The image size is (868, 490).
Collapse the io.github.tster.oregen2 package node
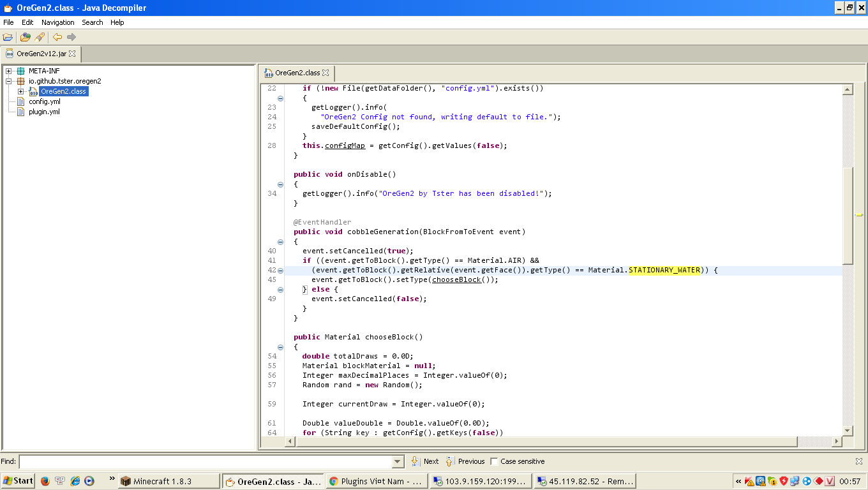9,81
